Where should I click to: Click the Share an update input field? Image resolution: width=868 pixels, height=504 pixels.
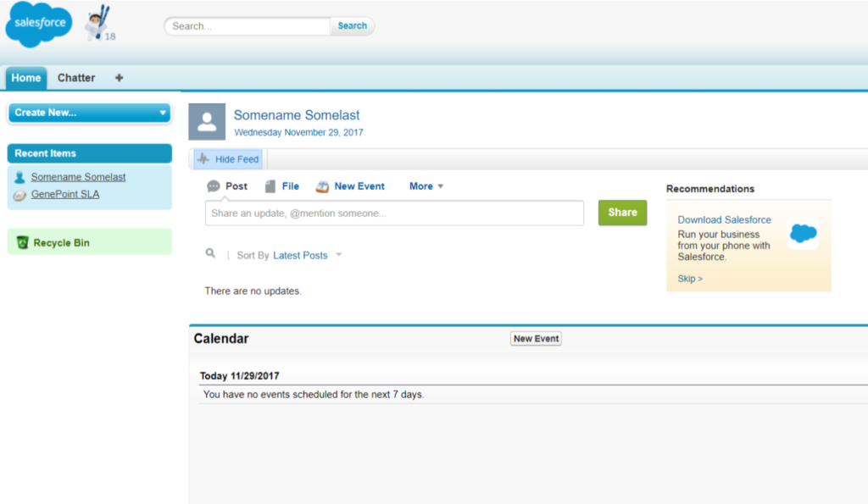pyautogui.click(x=393, y=213)
